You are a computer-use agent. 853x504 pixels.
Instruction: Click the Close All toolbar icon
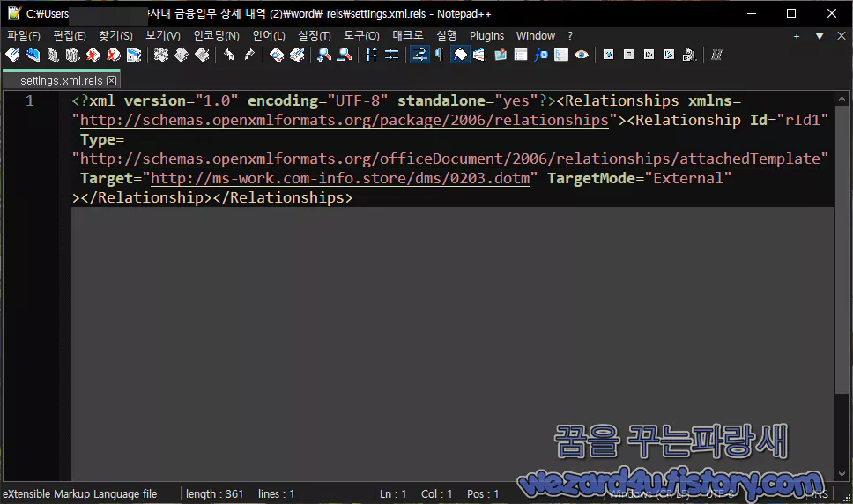(x=113, y=55)
